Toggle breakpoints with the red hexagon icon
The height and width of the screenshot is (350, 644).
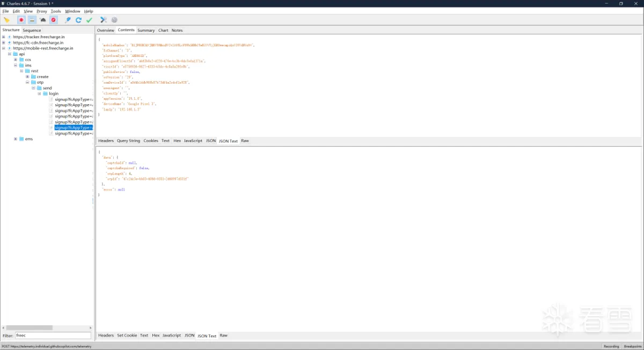54,20
